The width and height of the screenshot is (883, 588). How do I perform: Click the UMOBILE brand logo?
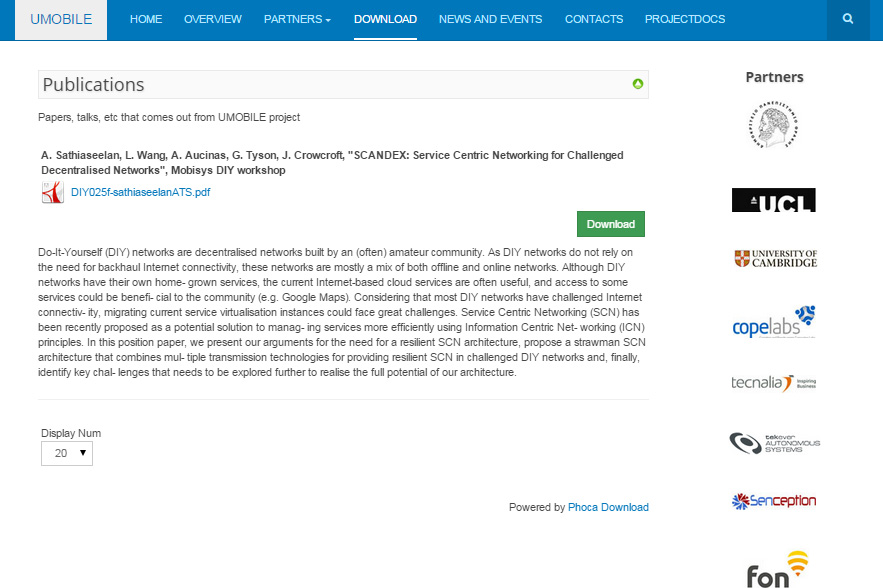tap(61, 20)
